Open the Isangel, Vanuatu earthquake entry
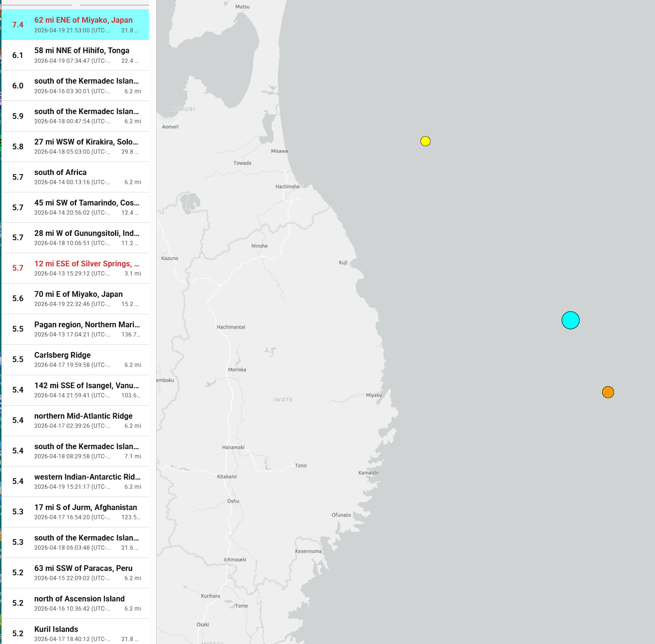Image resolution: width=655 pixels, height=644 pixels. pyautogui.click(x=86, y=386)
